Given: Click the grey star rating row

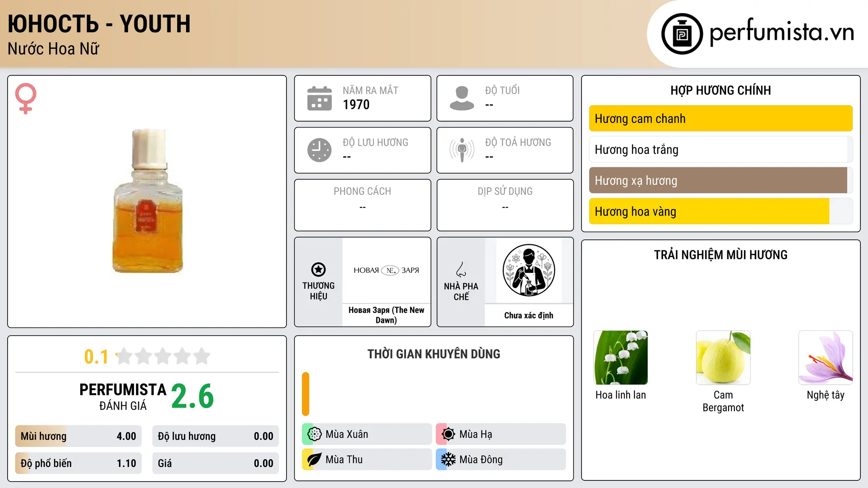Looking at the screenshot, I should [x=163, y=356].
